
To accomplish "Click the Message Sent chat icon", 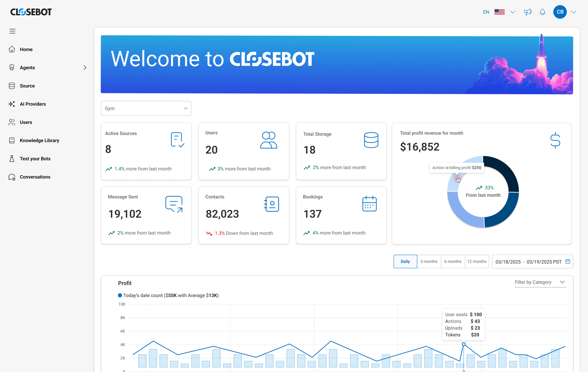I will click(x=174, y=204).
